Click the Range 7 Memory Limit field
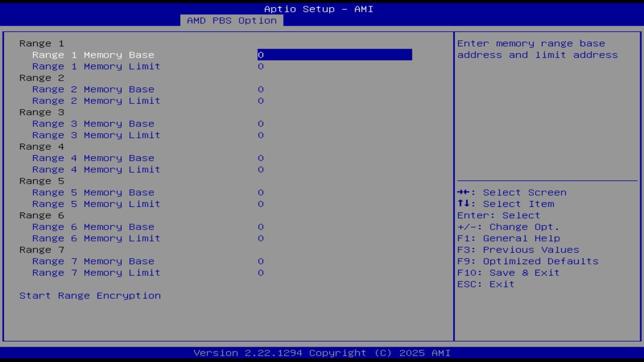 tap(96, 273)
